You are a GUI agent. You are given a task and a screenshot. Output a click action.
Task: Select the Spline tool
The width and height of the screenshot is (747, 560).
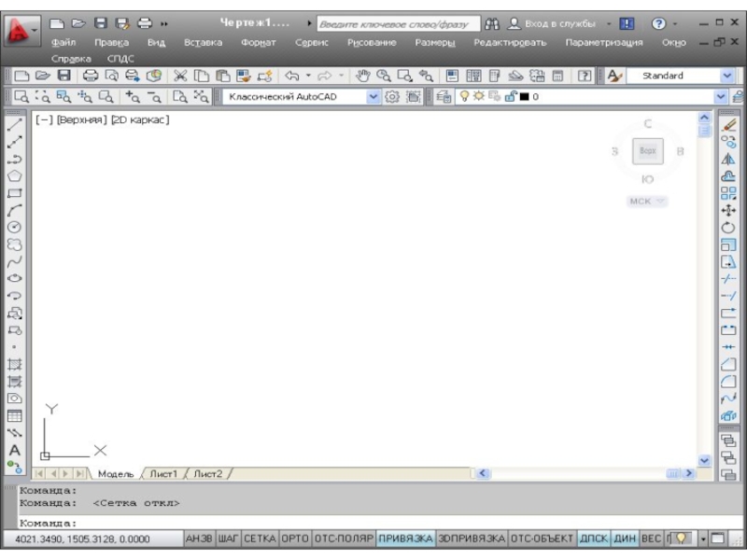14,261
